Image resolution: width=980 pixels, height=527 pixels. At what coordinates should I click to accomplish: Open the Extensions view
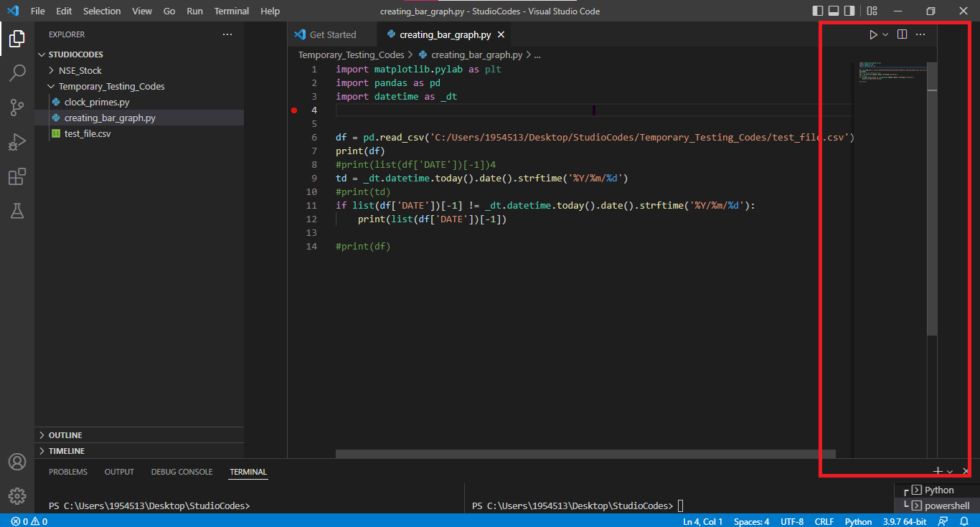17,176
